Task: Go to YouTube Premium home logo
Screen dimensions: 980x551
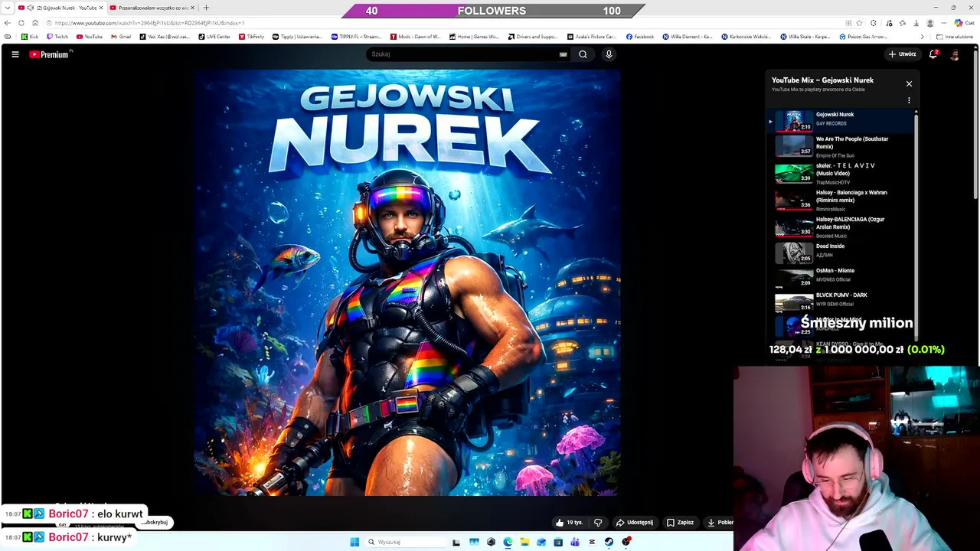Action: (x=51, y=54)
